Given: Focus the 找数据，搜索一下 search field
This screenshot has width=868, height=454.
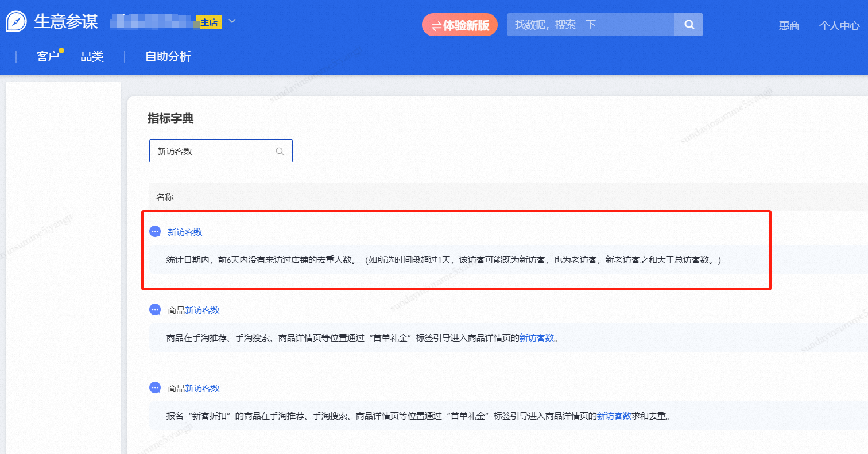Looking at the screenshot, I should 591,25.
